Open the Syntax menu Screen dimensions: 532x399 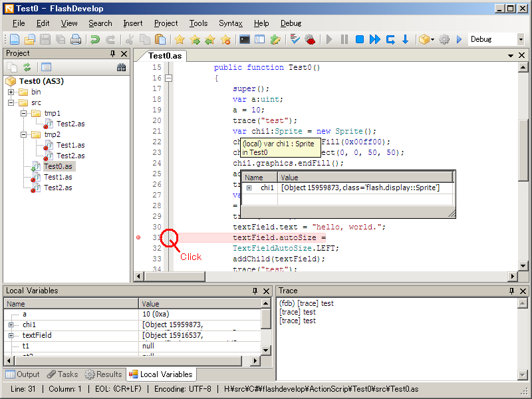(x=231, y=23)
